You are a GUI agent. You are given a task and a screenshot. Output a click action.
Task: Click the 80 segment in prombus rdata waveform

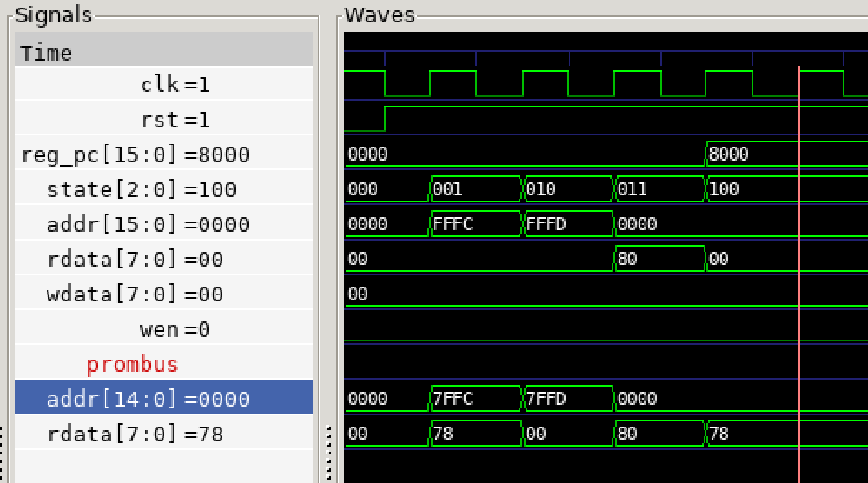(x=659, y=434)
